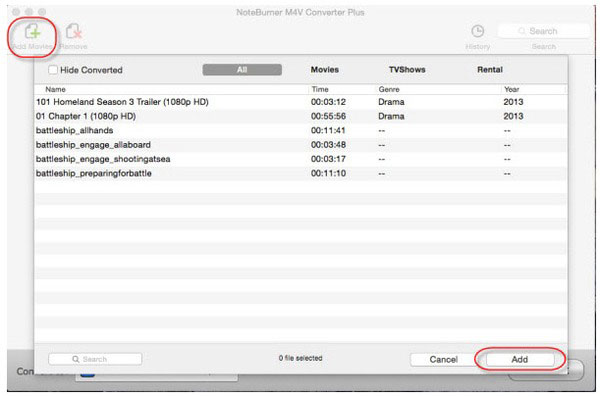Sort by the Year column header
The image size is (600, 396).
point(512,90)
